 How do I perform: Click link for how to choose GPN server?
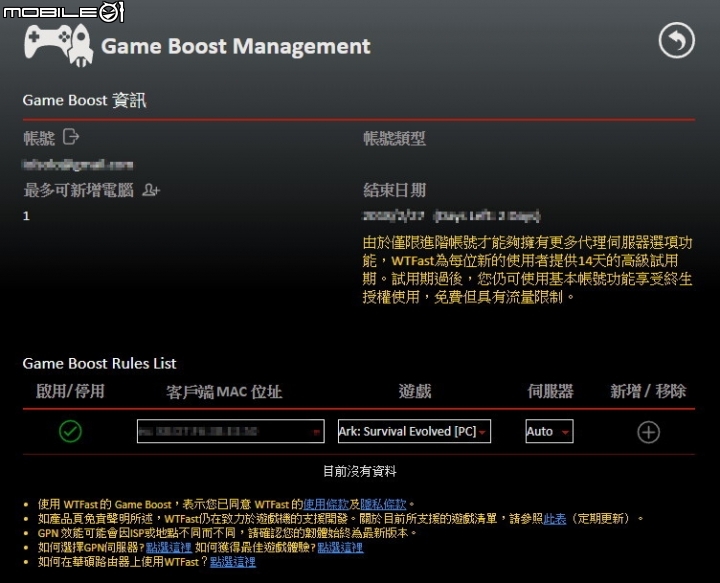[169, 547]
